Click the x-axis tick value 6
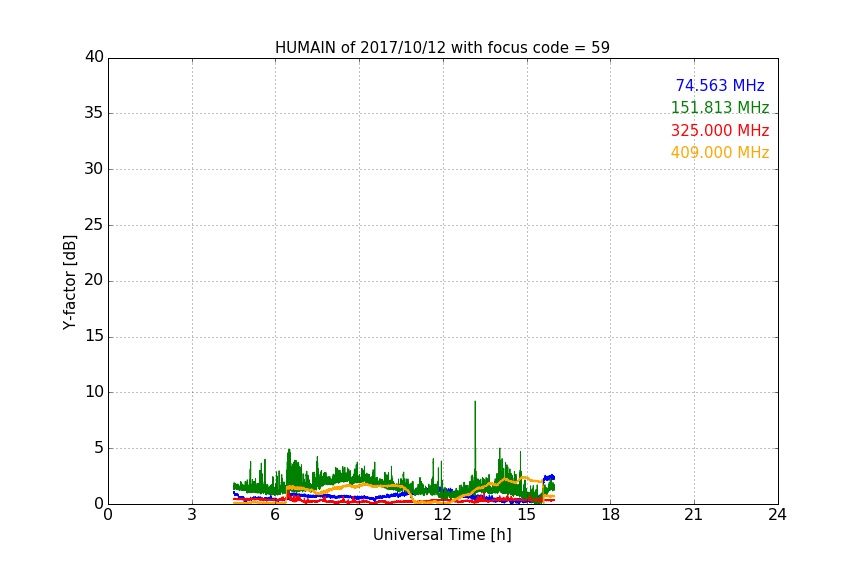The height and width of the screenshot is (576, 864). pyautogui.click(x=275, y=515)
